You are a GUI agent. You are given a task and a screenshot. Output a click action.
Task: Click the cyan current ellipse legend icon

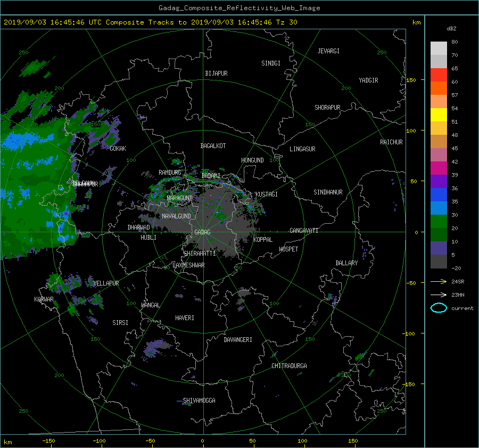click(x=439, y=308)
